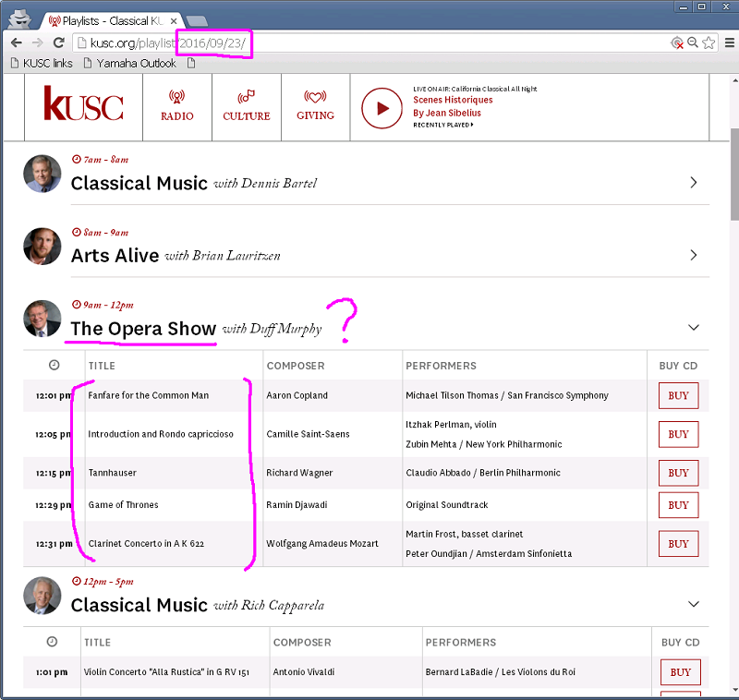The width and height of the screenshot is (739, 700).
Task: Buy the Tannhauser CD
Action: click(x=678, y=473)
